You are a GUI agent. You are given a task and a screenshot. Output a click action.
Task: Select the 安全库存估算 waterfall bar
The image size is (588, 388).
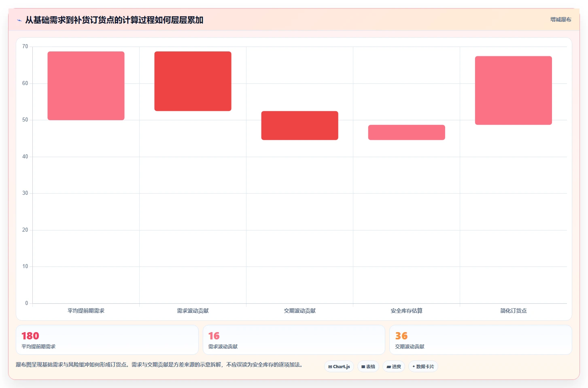click(406, 132)
